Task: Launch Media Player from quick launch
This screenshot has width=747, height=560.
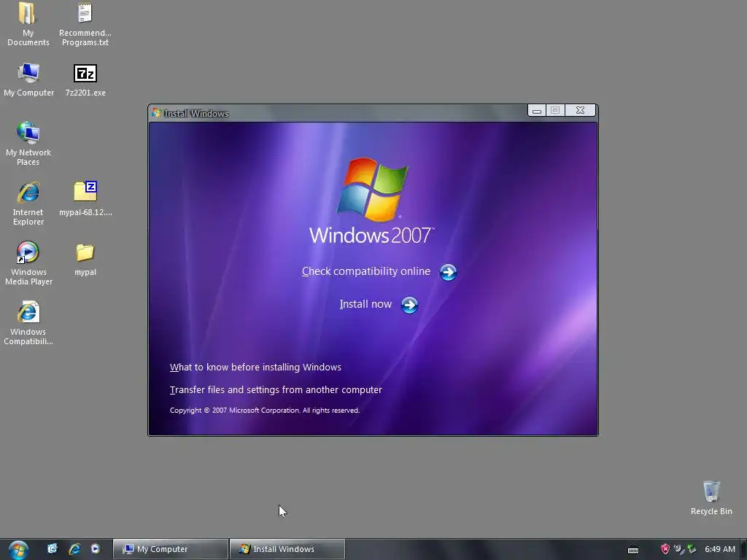Action: coord(96,548)
